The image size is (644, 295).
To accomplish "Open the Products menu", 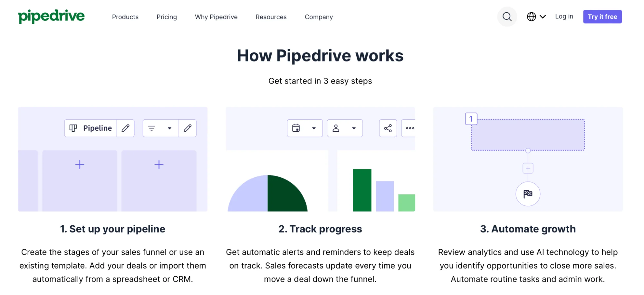I will coord(125,17).
